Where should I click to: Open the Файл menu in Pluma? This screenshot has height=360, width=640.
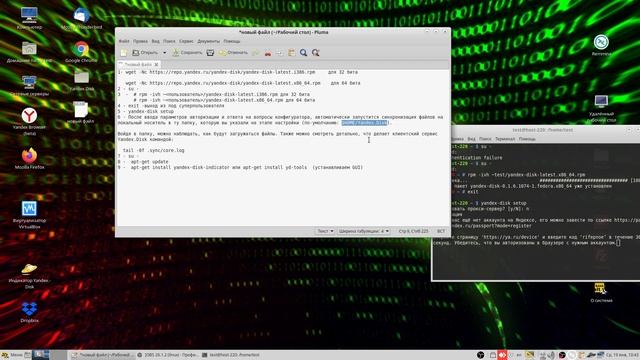click(x=124, y=41)
